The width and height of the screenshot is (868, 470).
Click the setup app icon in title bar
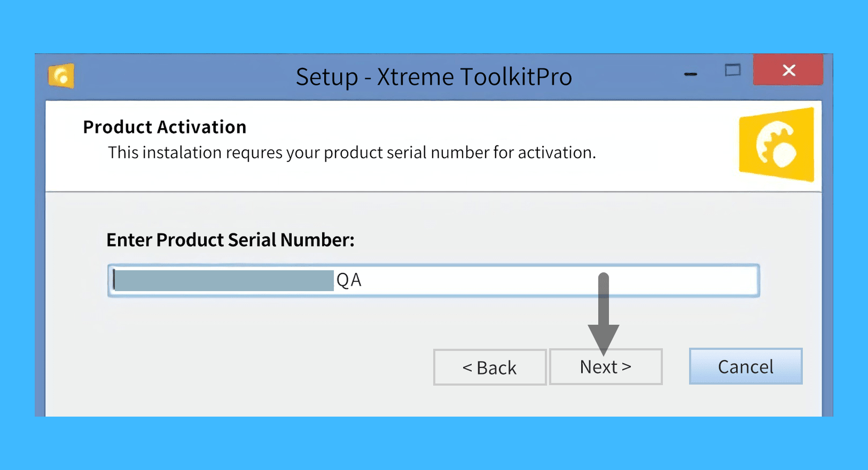(61, 76)
